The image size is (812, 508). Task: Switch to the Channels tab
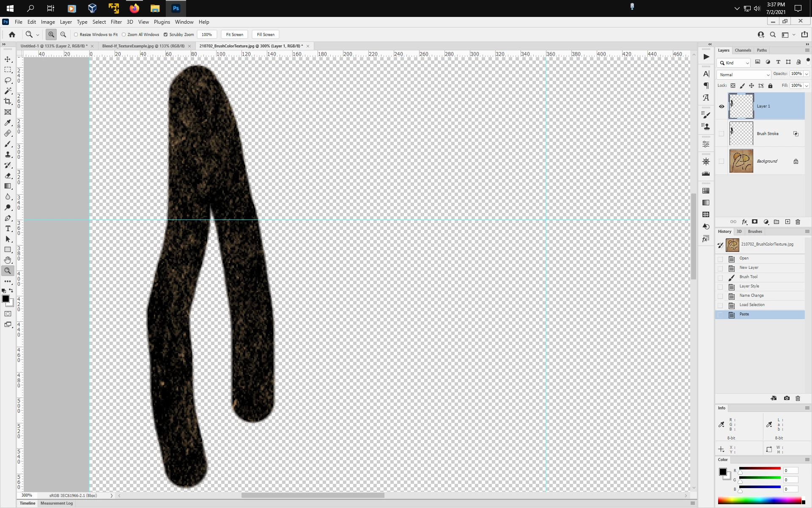pos(743,50)
